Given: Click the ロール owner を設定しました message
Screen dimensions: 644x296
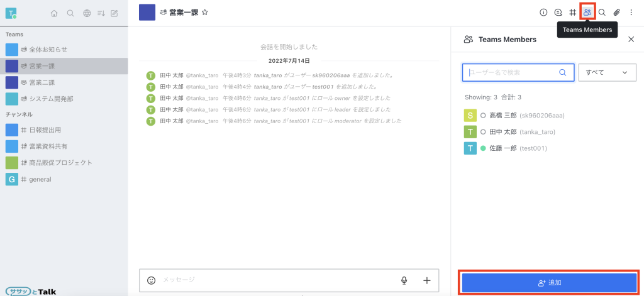Looking at the screenshot, I should (322, 98).
